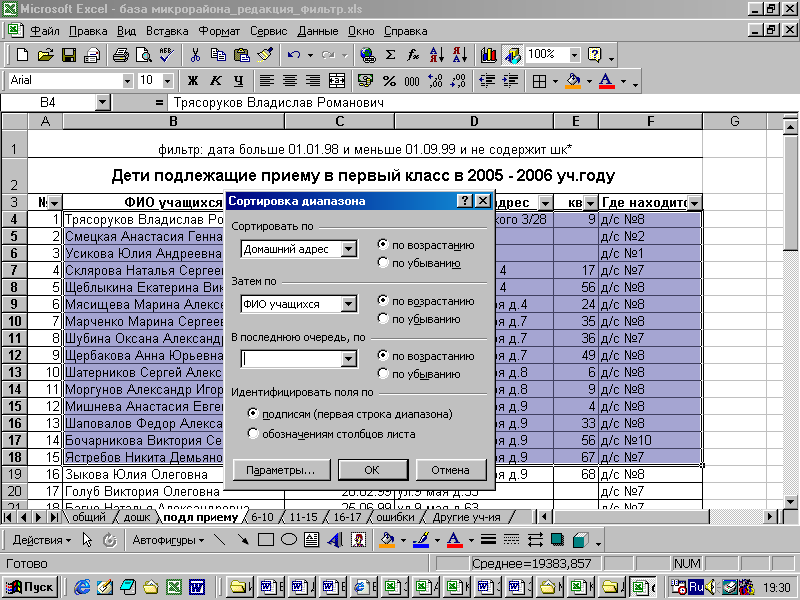The image size is (800, 600).
Task: Open autofilter arrow in 'кв' column
Action: 590,203
